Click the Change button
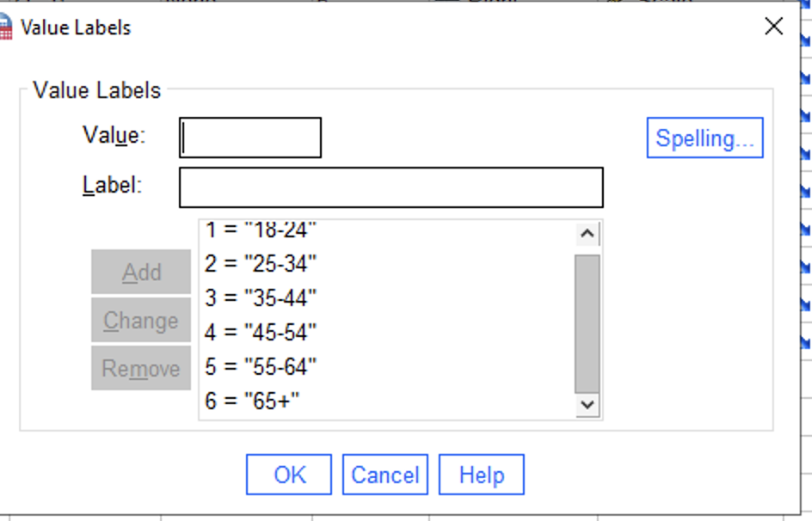Screen dimensions: 812x521 [x=140, y=320]
